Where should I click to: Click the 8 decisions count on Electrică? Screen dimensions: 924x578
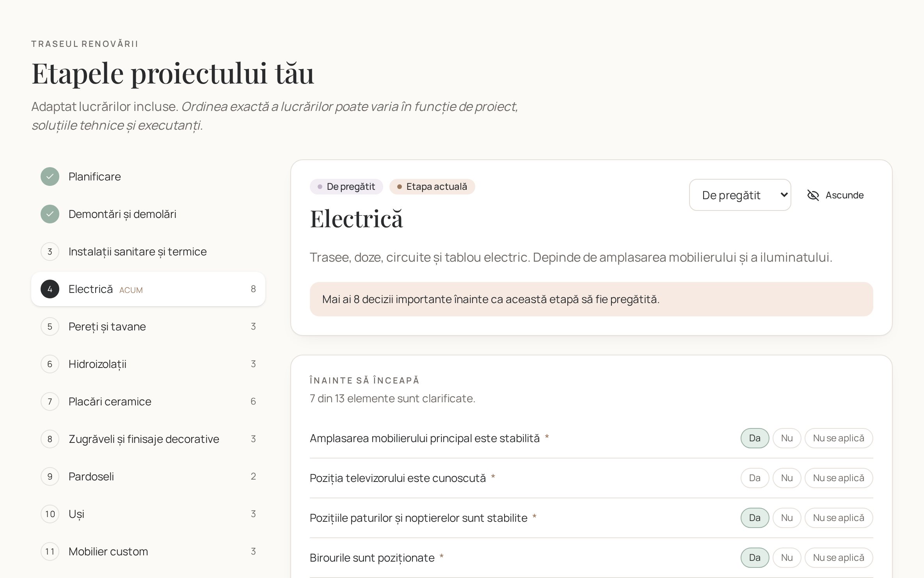pyautogui.click(x=253, y=289)
